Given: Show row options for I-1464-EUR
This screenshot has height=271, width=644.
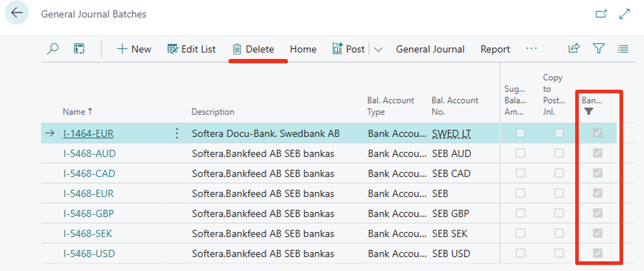Looking at the screenshot, I should (x=177, y=133).
